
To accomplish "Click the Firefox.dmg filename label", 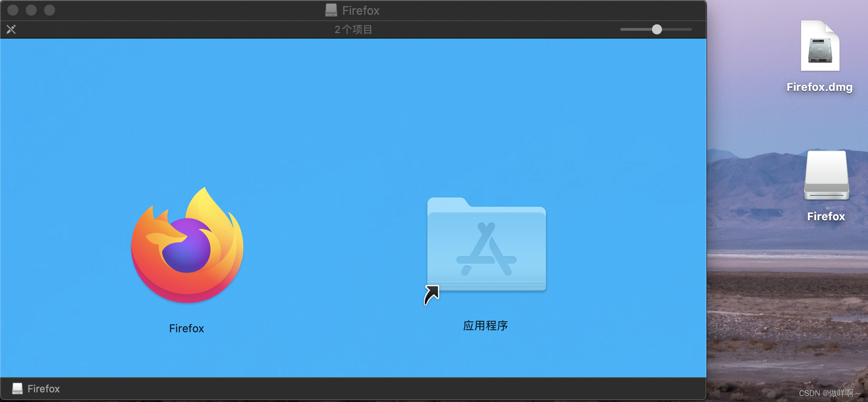I will (x=819, y=87).
